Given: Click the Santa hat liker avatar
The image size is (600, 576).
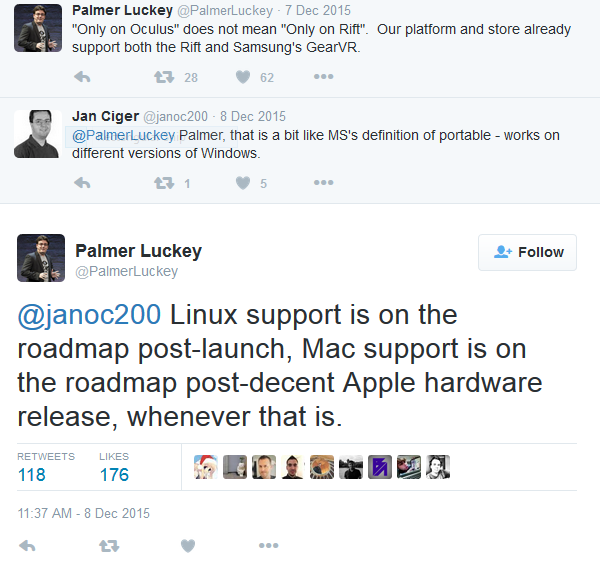Looking at the screenshot, I should click(x=206, y=466).
